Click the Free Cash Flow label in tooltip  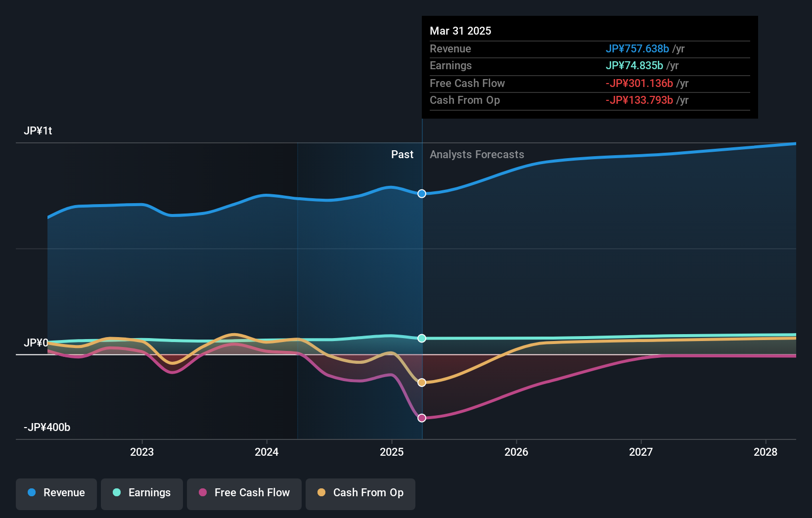pos(467,83)
